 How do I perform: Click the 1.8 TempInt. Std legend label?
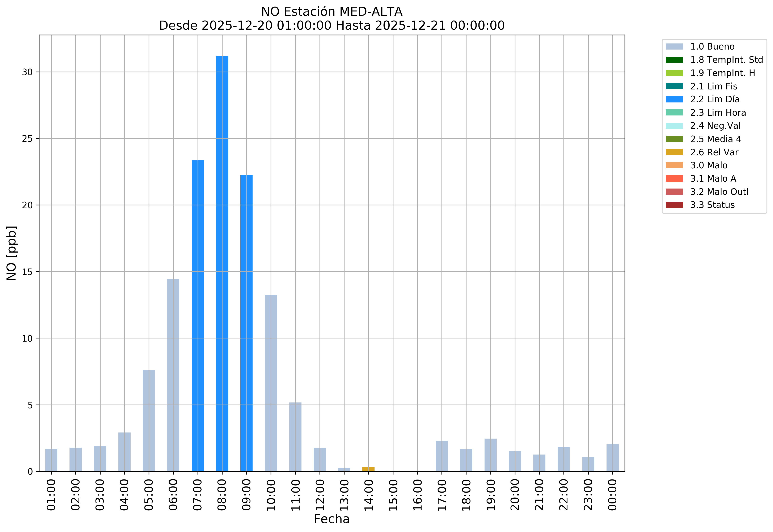pos(726,60)
